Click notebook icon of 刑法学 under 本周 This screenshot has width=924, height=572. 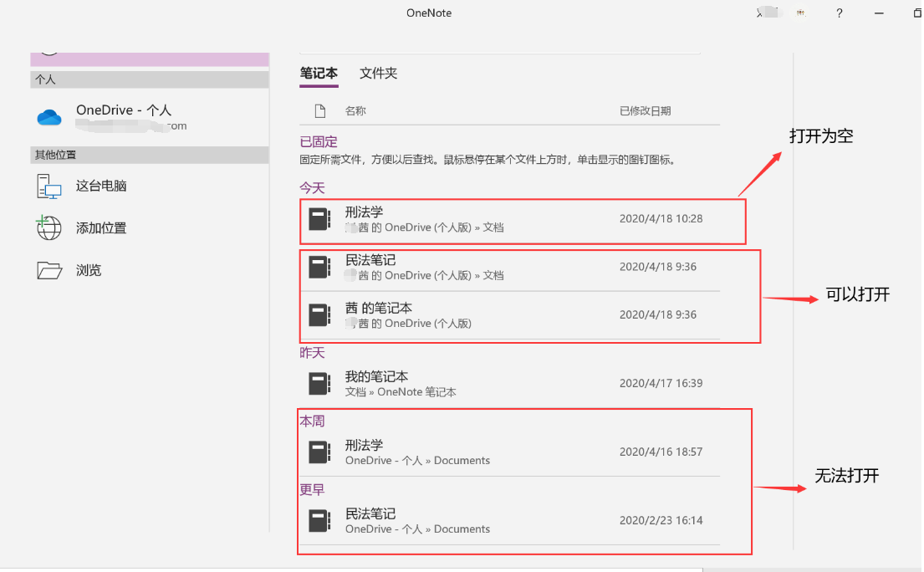(320, 452)
